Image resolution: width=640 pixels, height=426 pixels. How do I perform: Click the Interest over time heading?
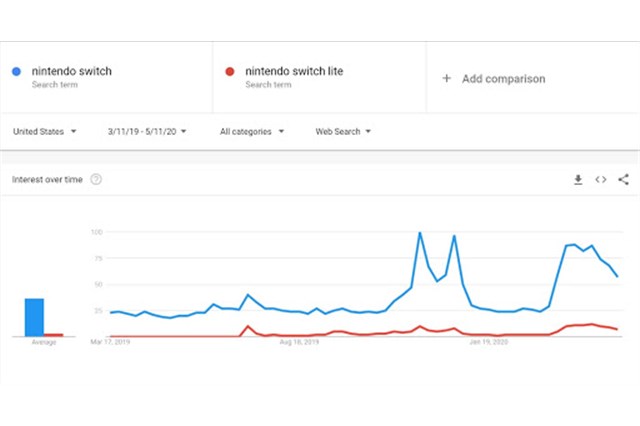pos(47,180)
